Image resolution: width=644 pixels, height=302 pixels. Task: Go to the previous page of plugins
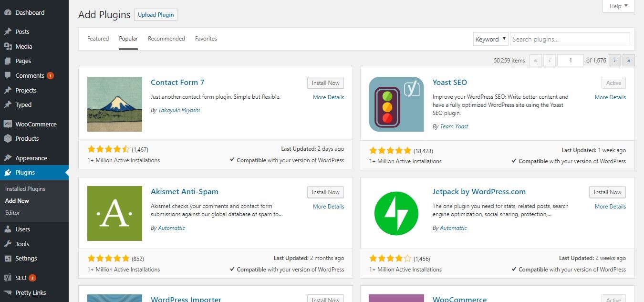[550, 61]
